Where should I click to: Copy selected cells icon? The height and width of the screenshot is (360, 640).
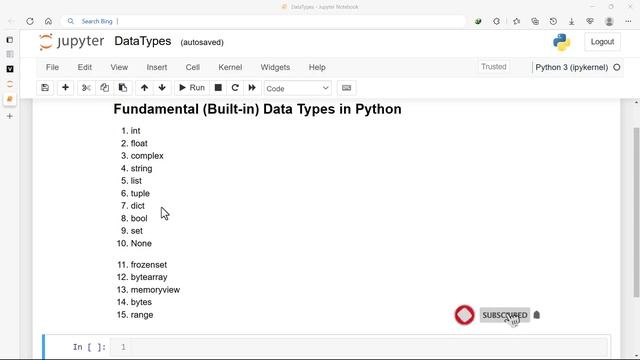point(104,88)
